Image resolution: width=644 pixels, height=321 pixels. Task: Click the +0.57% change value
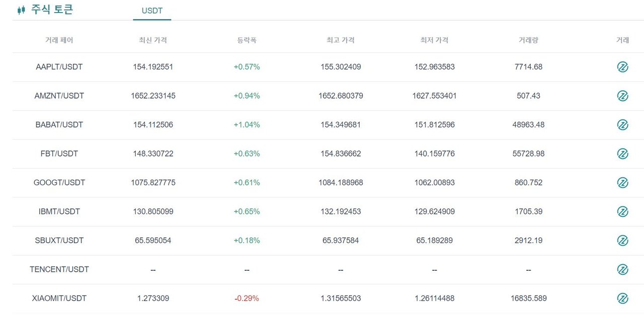click(247, 67)
